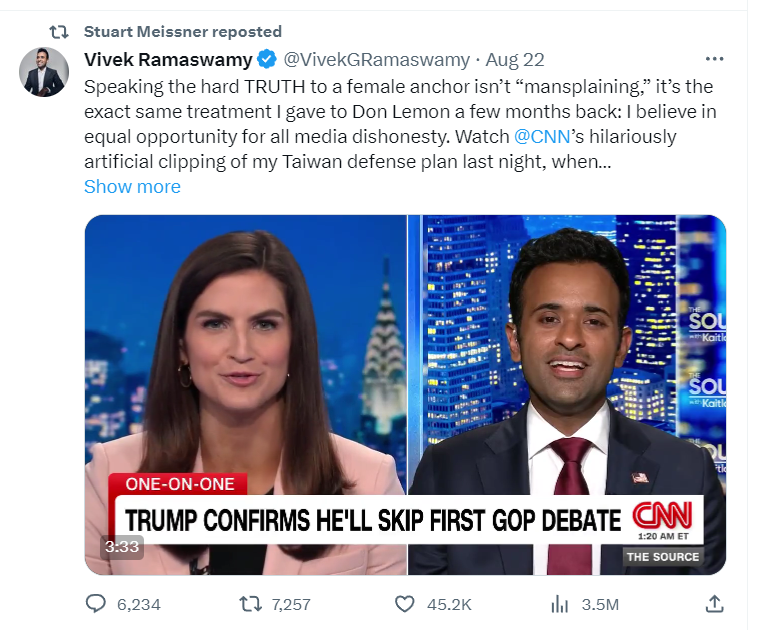Like the tweet with heart icon
The width and height of the screenshot is (778, 630).
point(404,604)
